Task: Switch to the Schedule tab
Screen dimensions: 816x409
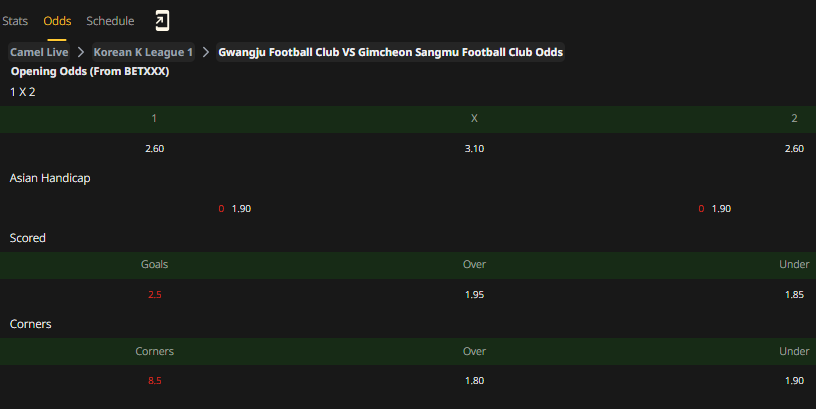Action: pos(110,21)
